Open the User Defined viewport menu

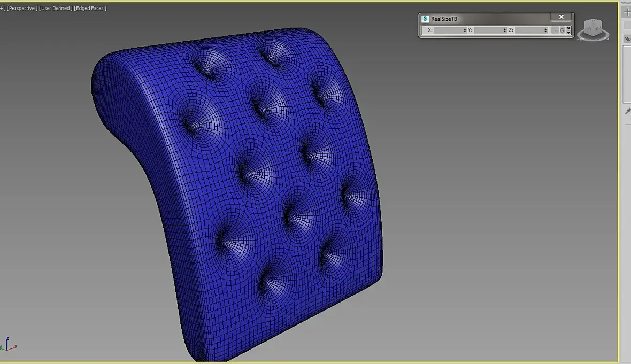click(56, 8)
